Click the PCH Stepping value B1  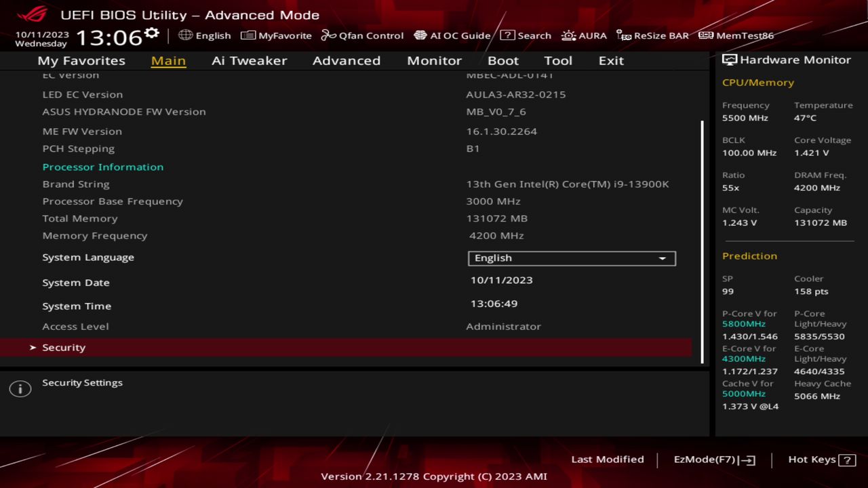(473, 148)
